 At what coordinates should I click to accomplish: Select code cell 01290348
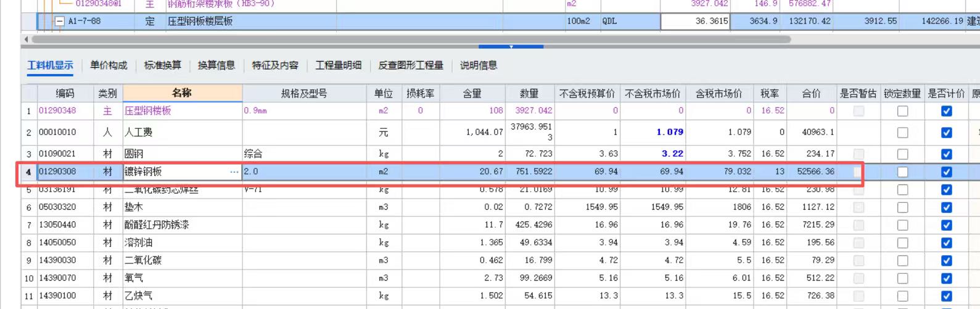point(65,111)
